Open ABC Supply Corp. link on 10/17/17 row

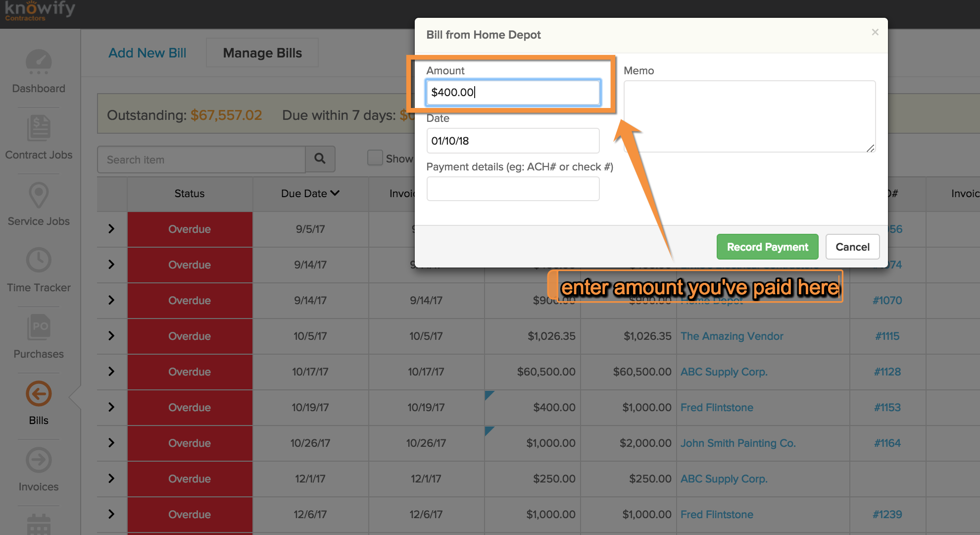(724, 372)
